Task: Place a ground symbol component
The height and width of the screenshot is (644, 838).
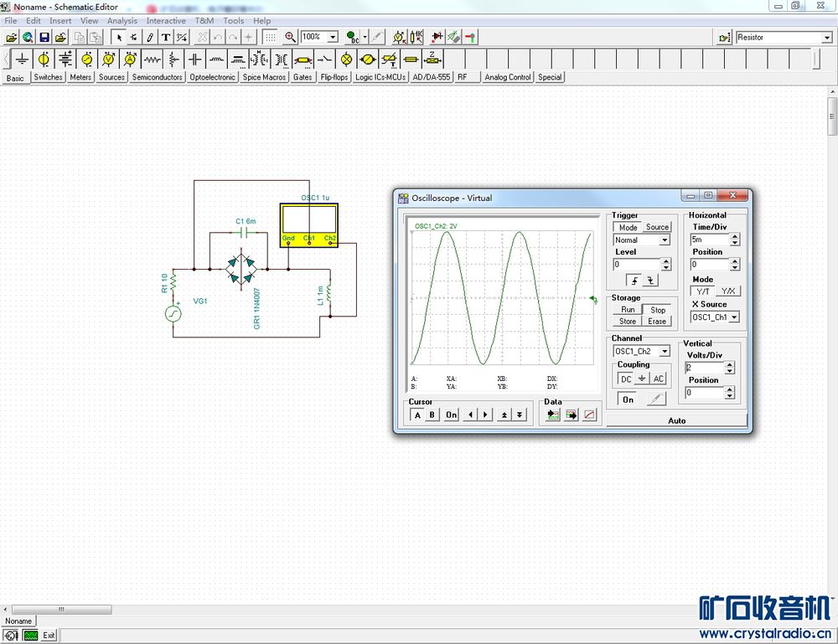Action: [22, 59]
